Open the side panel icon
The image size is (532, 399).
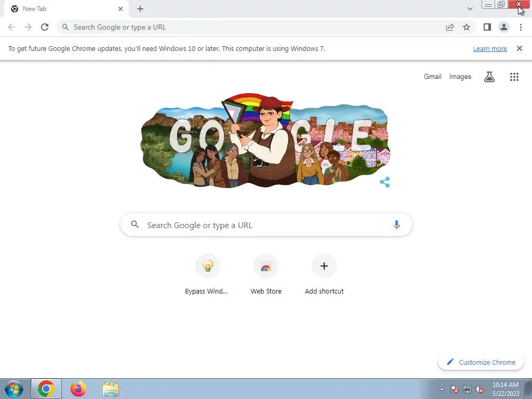(x=487, y=27)
